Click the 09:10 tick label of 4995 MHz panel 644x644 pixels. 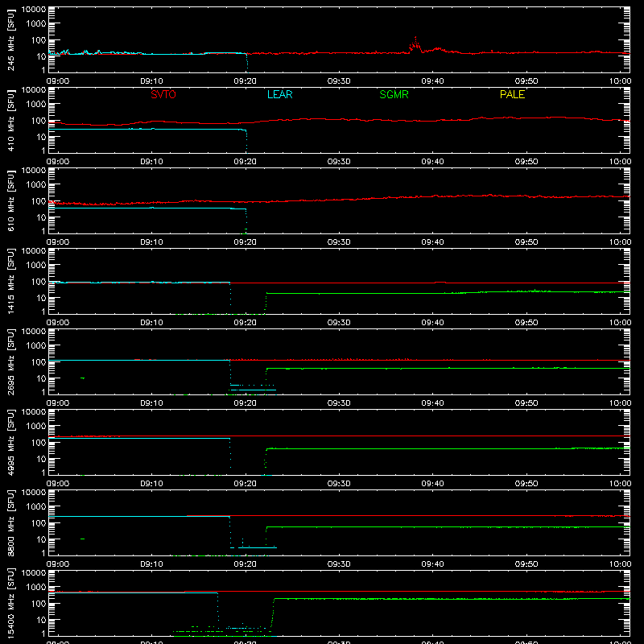tap(151, 484)
